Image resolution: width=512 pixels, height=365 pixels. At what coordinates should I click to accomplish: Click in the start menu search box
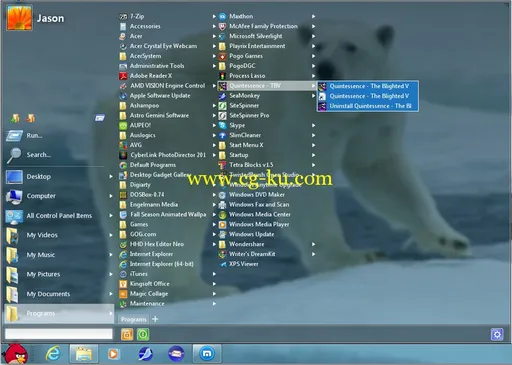pos(59,334)
